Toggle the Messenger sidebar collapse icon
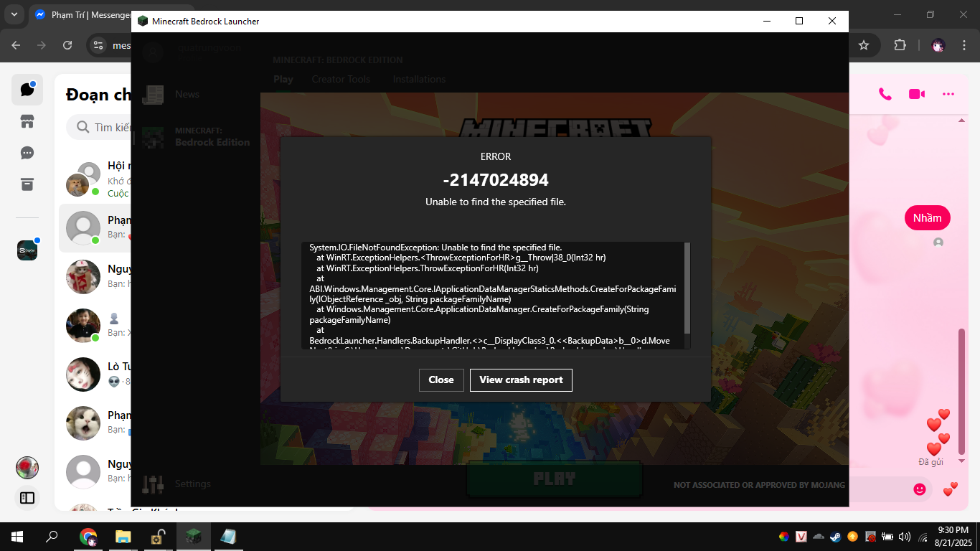 coord(27,498)
